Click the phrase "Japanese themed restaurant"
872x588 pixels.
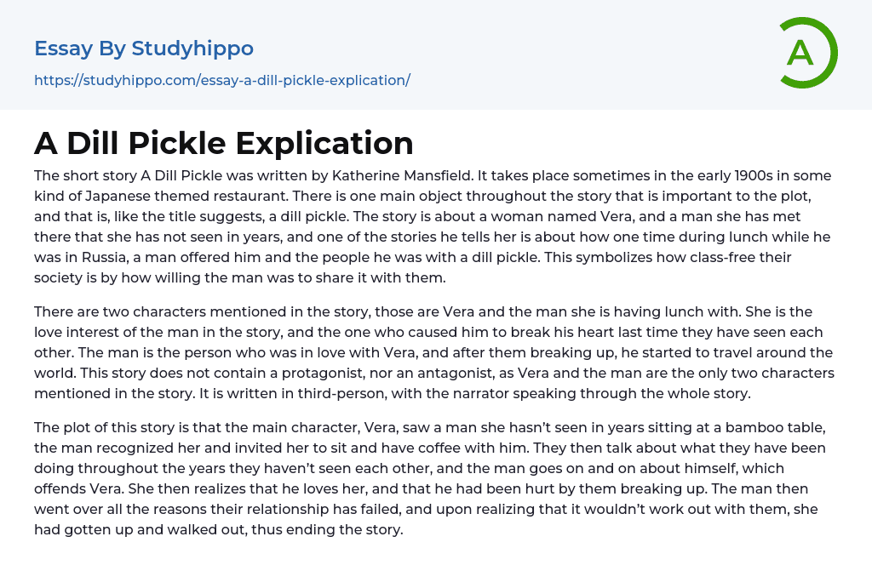point(175,197)
